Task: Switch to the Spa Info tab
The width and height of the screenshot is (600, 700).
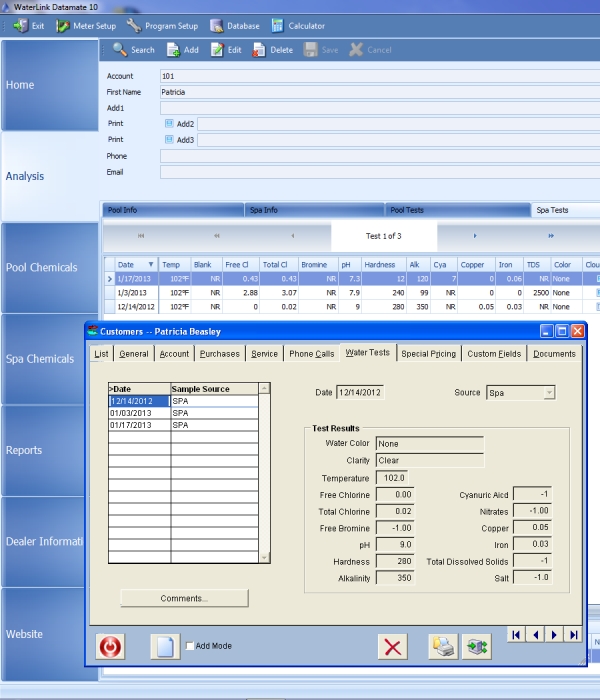Action: click(314, 210)
